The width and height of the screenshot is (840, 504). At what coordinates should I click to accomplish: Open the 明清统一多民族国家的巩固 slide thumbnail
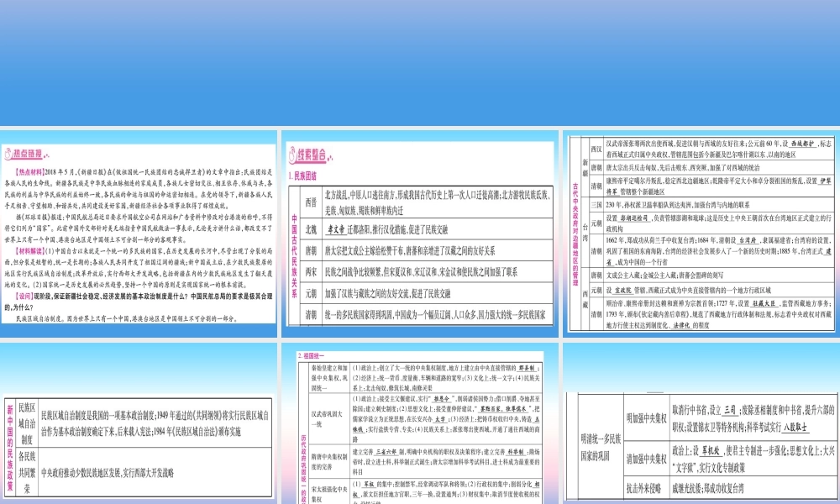point(701,423)
